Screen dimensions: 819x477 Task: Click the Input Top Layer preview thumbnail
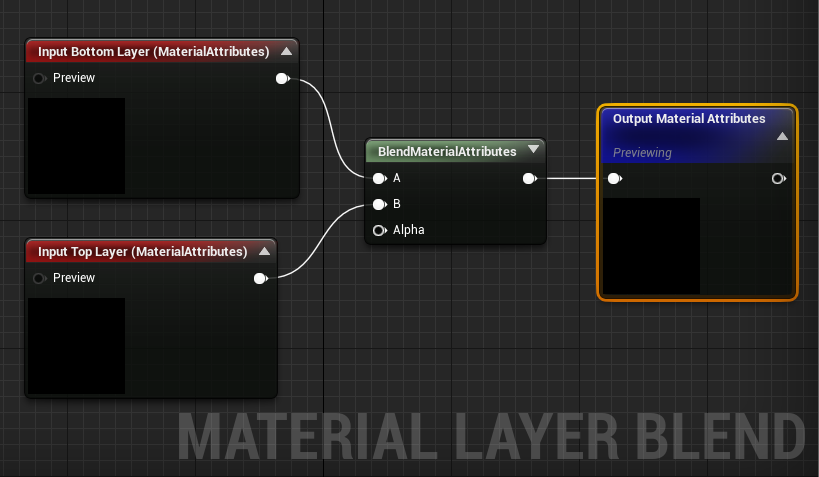(x=76, y=346)
